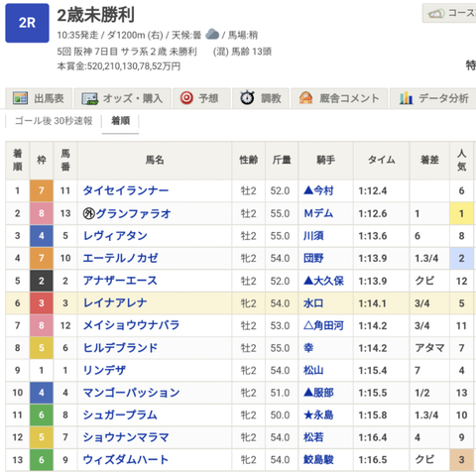Open horse シュガープラム
This screenshot has width=476, height=474.
(x=120, y=415)
